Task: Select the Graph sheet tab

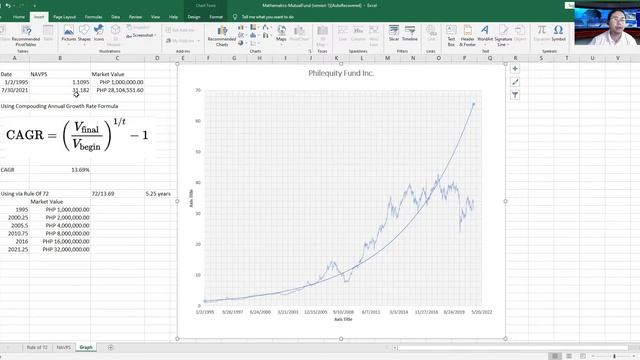Action: click(86, 347)
